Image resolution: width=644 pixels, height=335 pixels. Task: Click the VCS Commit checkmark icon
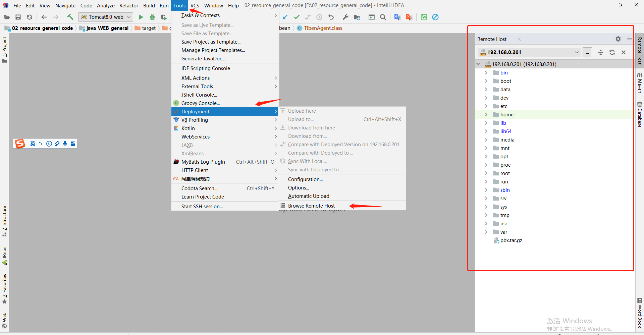pyautogui.click(x=297, y=17)
